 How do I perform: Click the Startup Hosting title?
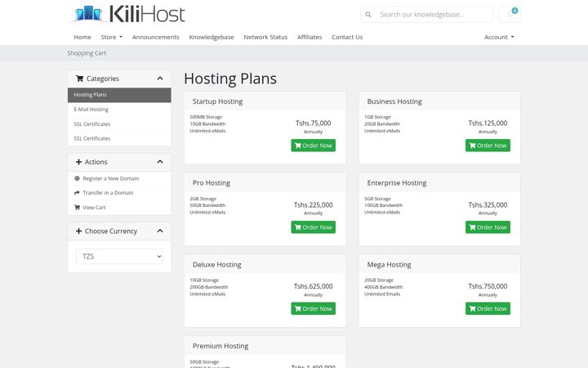(217, 101)
